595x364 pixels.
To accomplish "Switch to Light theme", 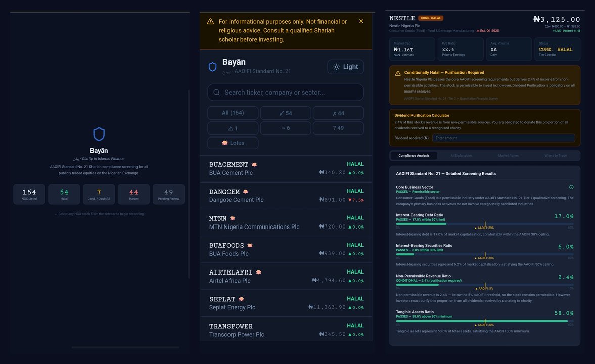I will (345, 67).
